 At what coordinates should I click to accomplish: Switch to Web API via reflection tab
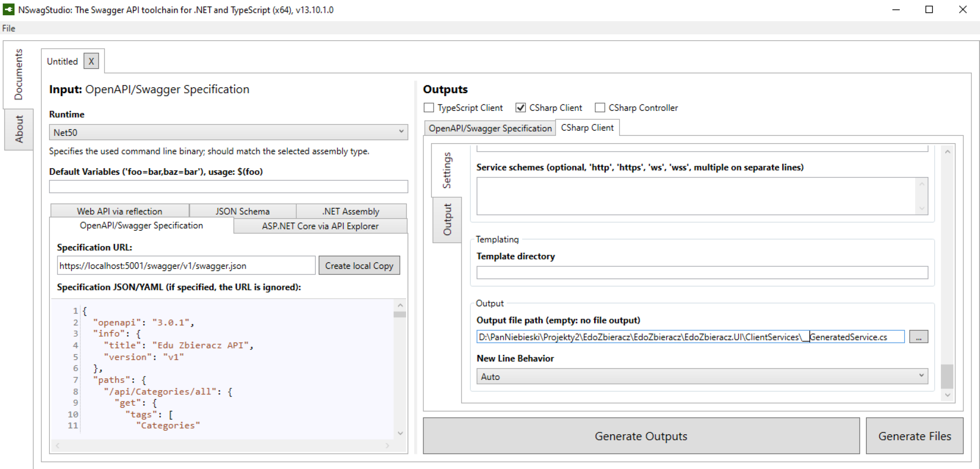tap(120, 211)
